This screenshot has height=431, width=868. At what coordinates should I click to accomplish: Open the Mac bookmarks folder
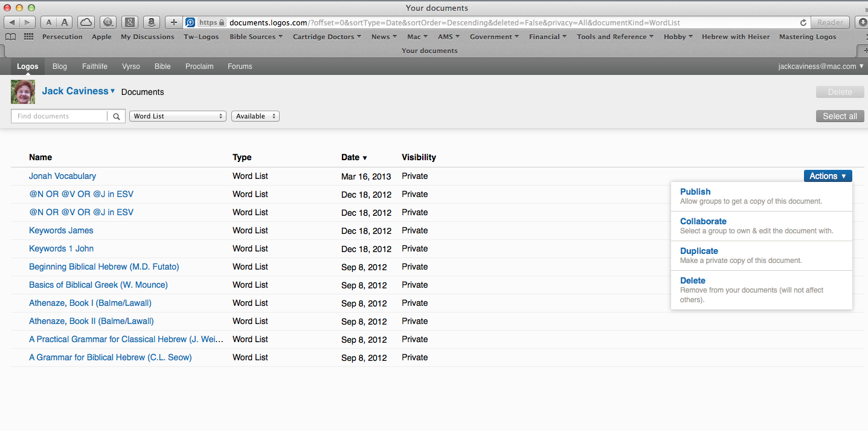pos(417,37)
